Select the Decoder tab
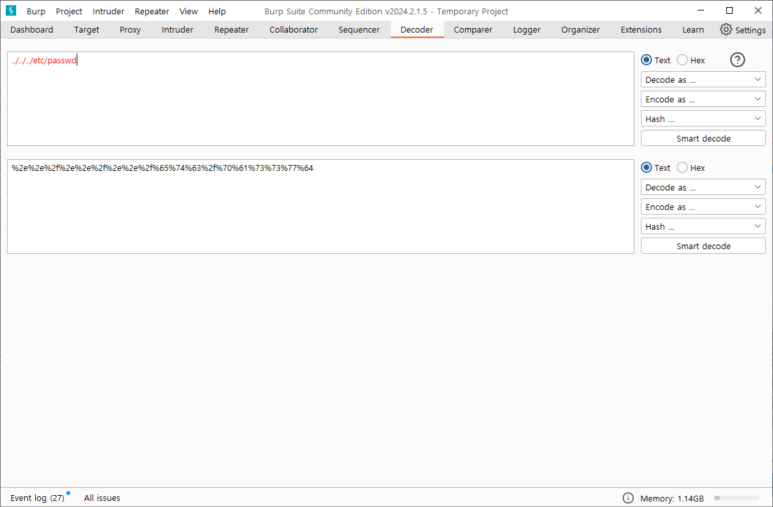The width and height of the screenshot is (773, 507). [x=417, y=30]
